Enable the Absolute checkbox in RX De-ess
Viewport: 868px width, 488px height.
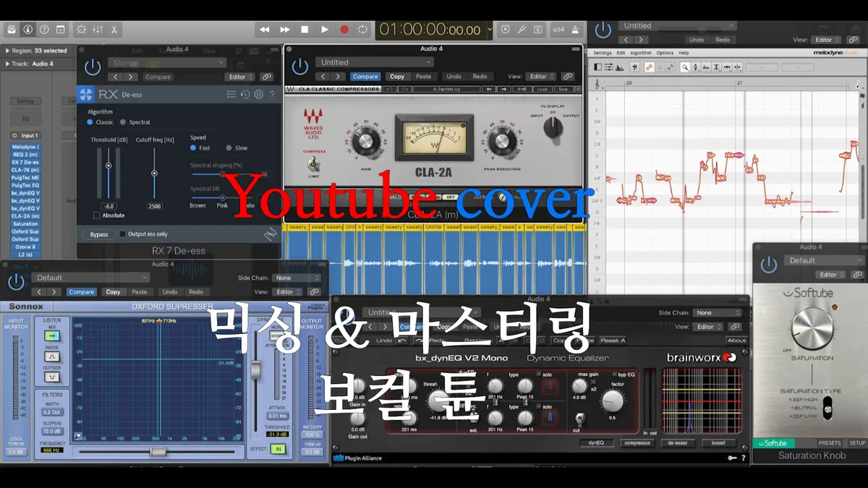click(96, 215)
